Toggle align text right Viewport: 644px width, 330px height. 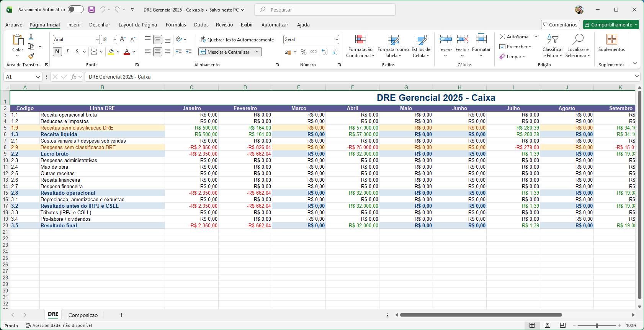[168, 52]
